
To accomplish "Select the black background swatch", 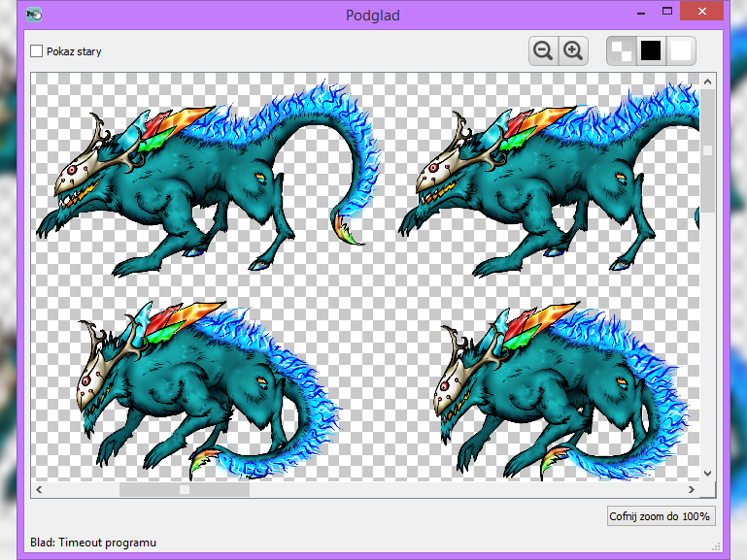I will (651, 50).
